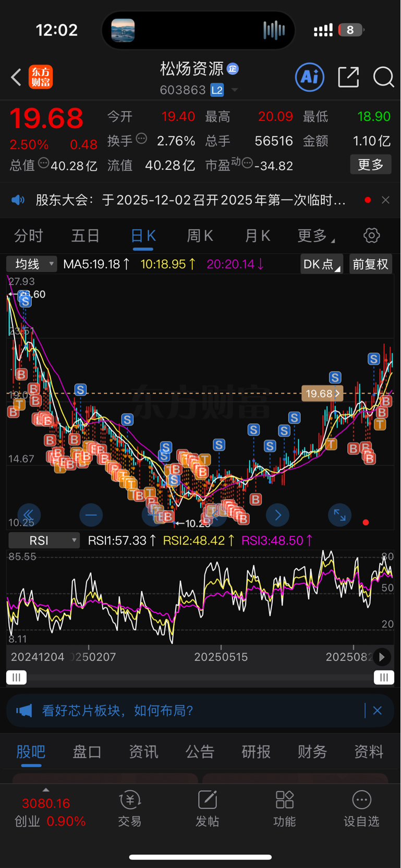Open the 东方财富 logo home icon
This screenshot has width=401, height=868.
pyautogui.click(x=41, y=77)
